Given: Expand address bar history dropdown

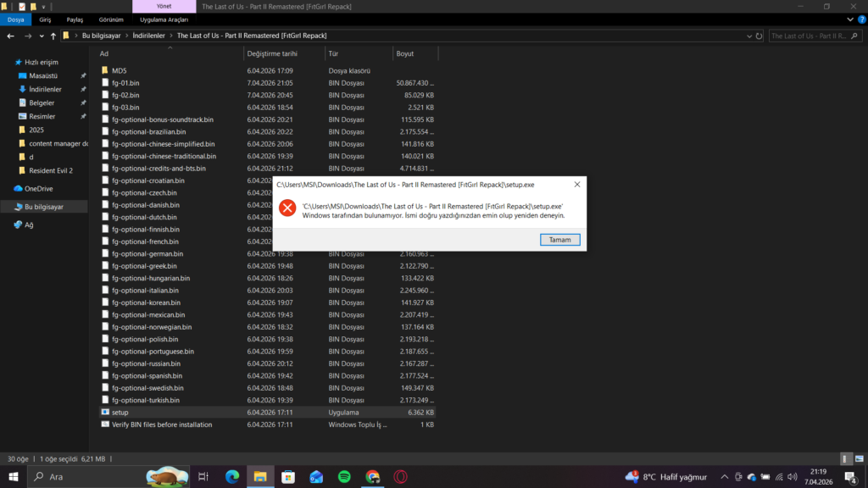Looking at the screenshot, I should pyautogui.click(x=749, y=36).
